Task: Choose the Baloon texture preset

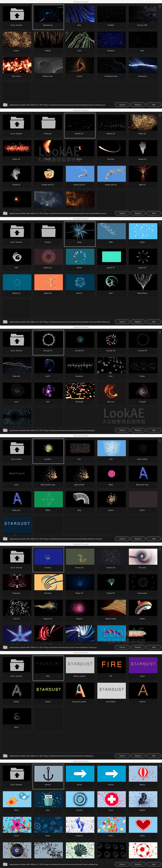Action: pos(143,774)
